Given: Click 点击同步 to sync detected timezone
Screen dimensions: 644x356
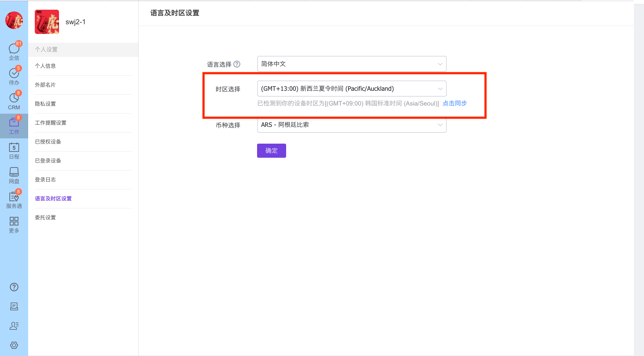Looking at the screenshot, I should tap(454, 103).
